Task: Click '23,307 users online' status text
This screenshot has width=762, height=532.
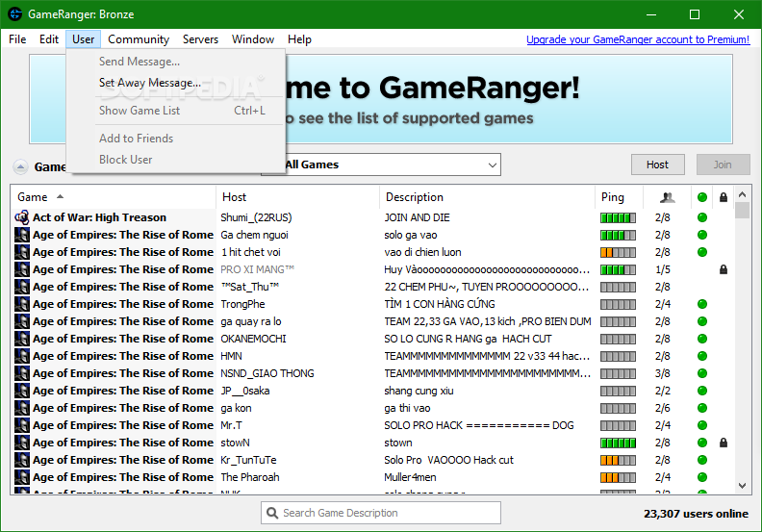Action: coord(696,514)
